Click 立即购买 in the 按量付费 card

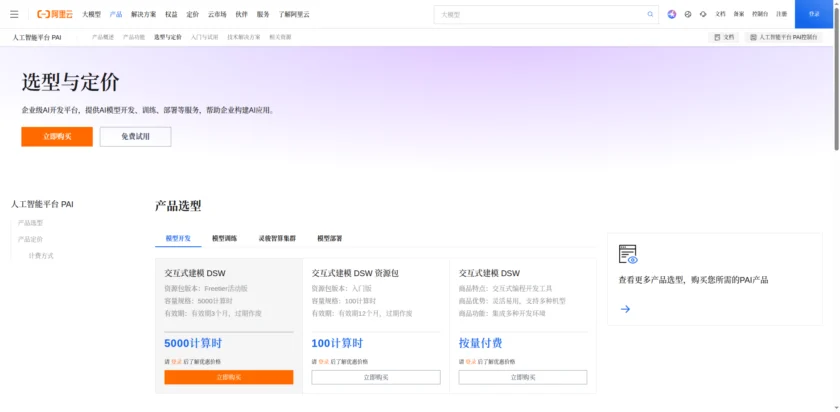(523, 377)
